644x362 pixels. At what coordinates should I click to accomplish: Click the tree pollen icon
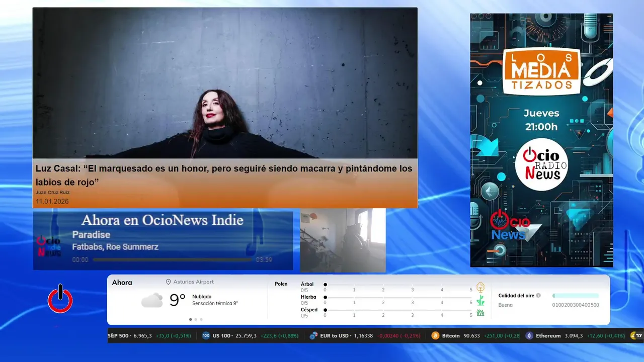click(x=480, y=287)
